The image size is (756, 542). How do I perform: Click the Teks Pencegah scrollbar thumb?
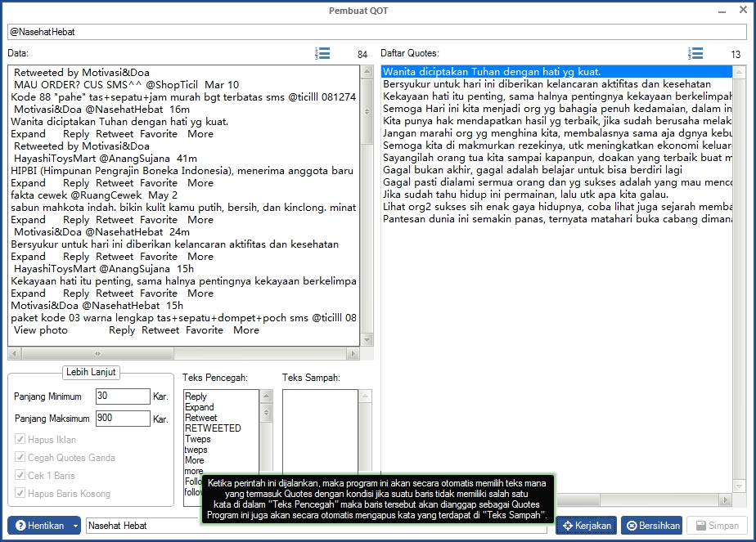266,412
